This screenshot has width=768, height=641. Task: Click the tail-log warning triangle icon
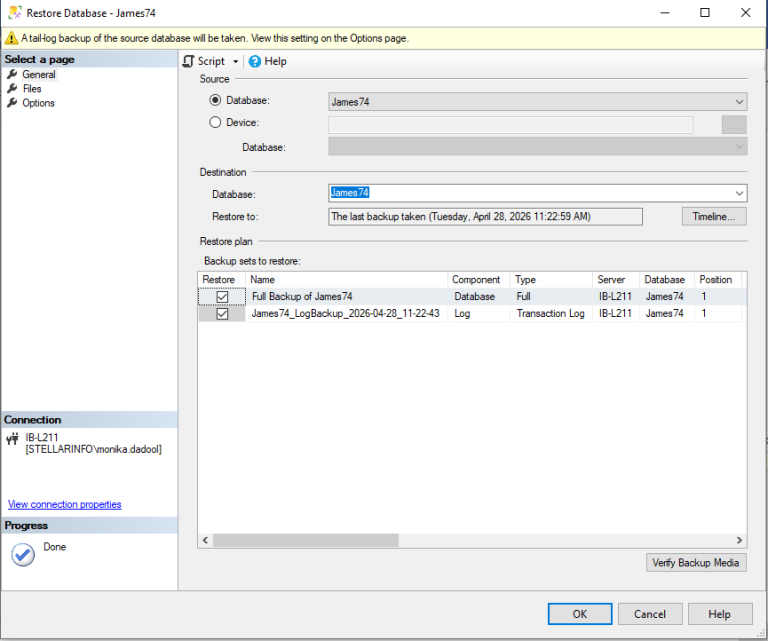tap(11, 38)
